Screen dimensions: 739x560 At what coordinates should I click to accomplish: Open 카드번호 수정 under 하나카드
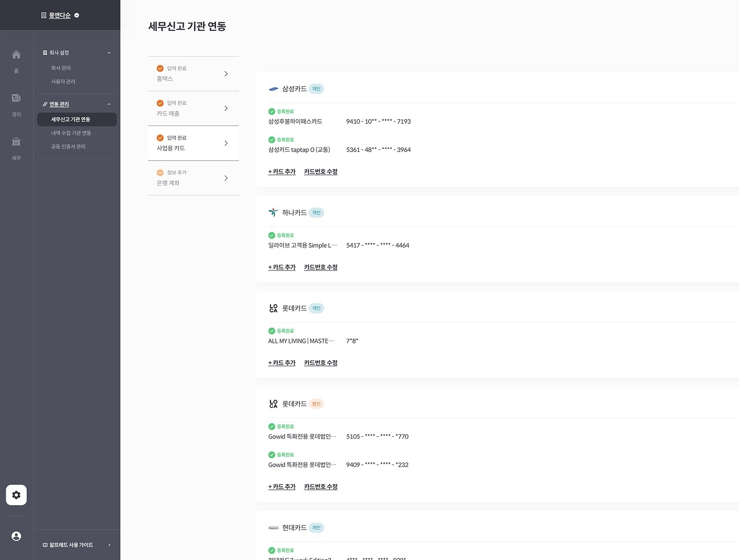point(320,267)
